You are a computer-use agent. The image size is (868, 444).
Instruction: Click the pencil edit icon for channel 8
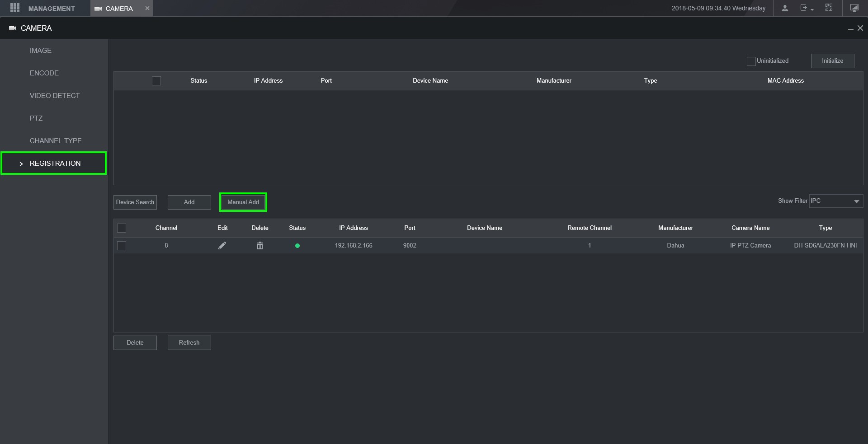pyautogui.click(x=222, y=246)
